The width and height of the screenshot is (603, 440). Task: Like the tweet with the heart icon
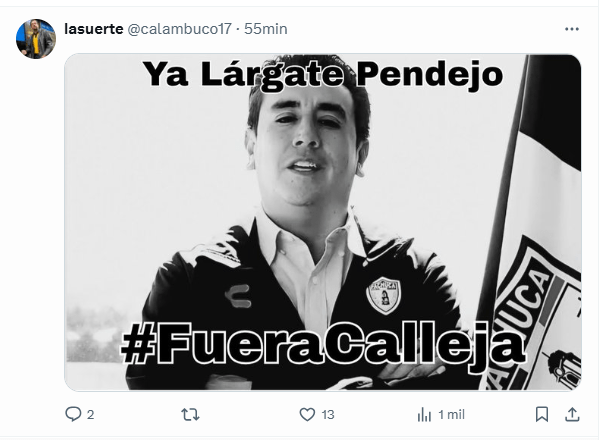click(x=307, y=415)
